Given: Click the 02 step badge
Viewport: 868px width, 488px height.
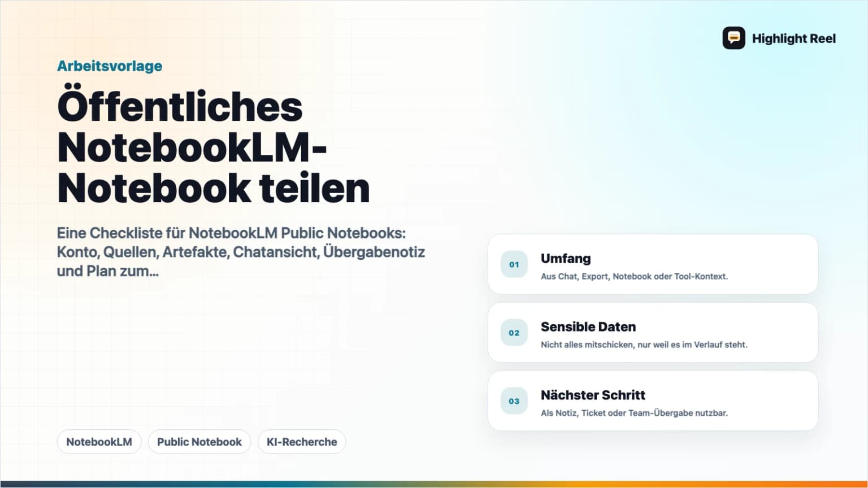Looking at the screenshot, I should tap(514, 333).
